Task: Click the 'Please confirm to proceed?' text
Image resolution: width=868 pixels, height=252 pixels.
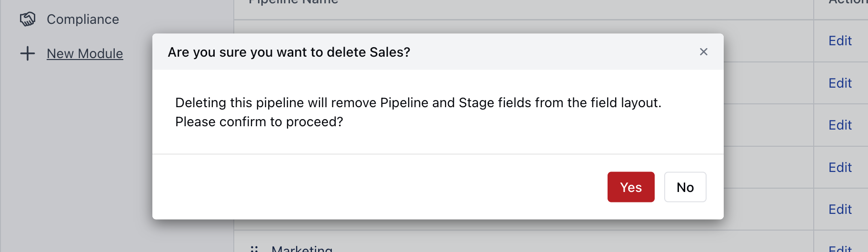Action: [259, 122]
